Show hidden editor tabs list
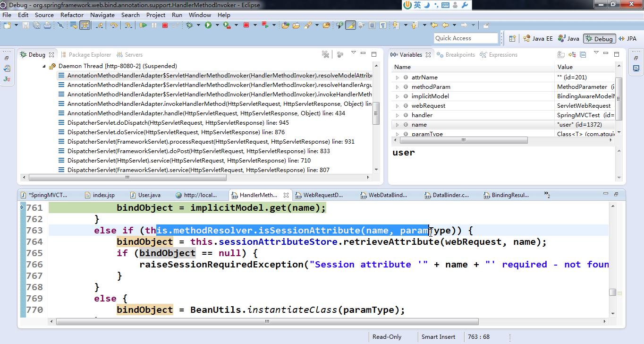Image resolution: width=644 pixels, height=344 pixels. pyautogui.click(x=547, y=195)
